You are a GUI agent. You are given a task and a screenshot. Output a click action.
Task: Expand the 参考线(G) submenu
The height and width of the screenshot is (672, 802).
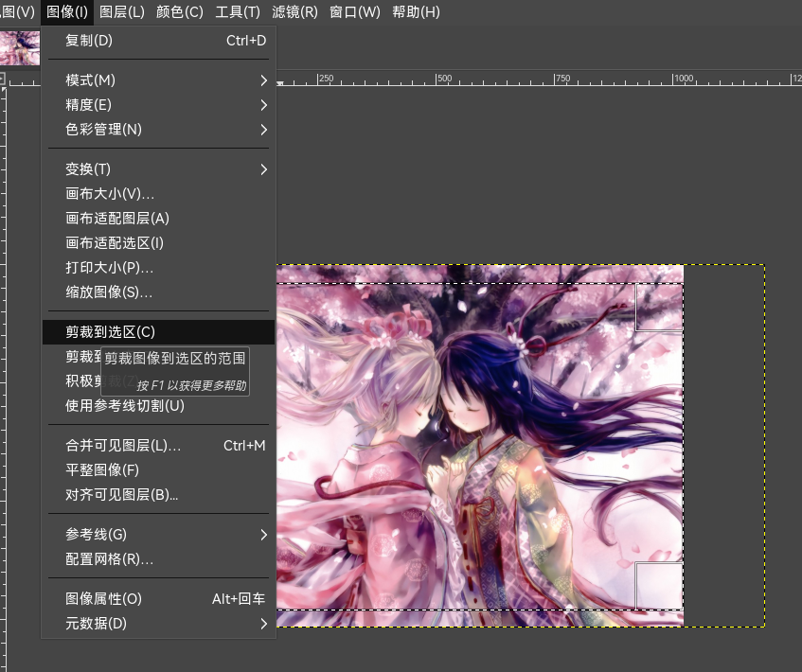158,535
